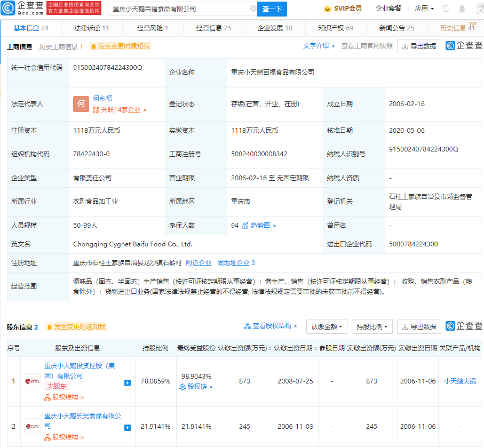Click the orange 何 avatar of legal representative
The image size is (484, 448).
[x=81, y=104]
